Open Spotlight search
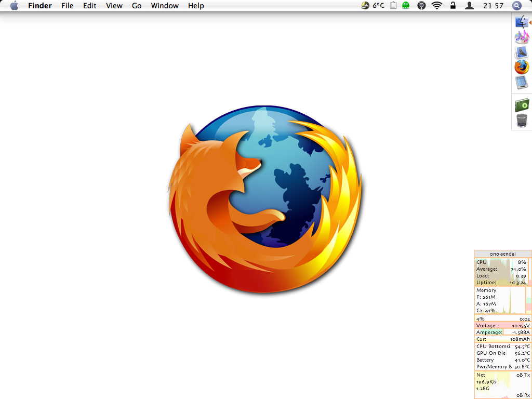Screen dimensions: 532x399 (516, 5)
